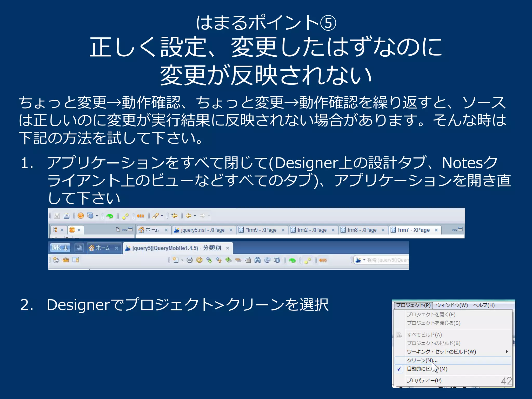Open the プロジェクト(P) menu
Viewport: 532px width, 399px height.
413,305
